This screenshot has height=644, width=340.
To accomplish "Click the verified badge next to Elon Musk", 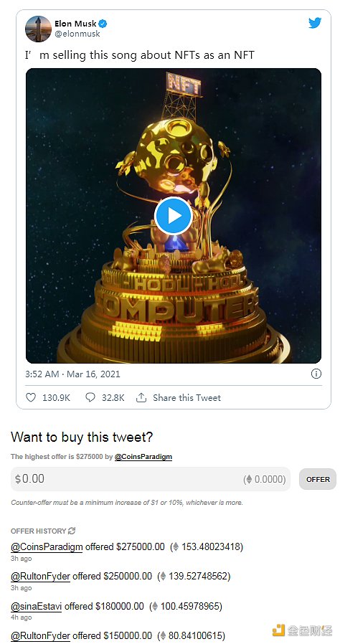I will pyautogui.click(x=103, y=24).
